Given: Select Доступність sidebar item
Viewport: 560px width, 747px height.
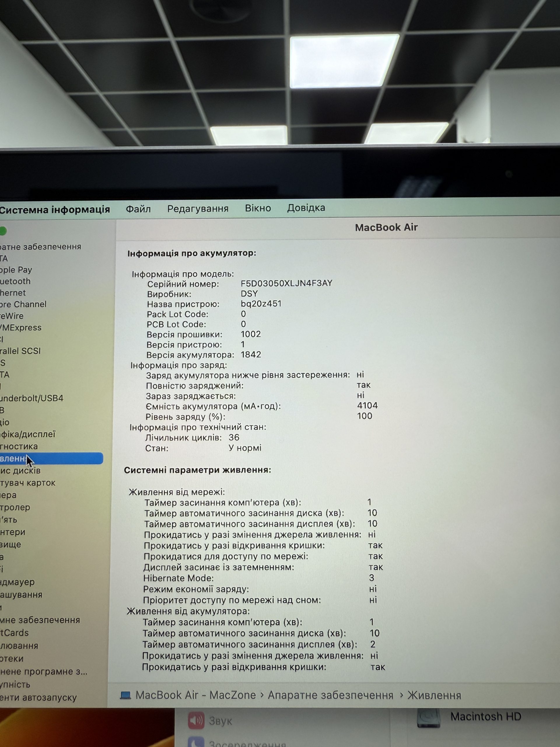Looking at the screenshot, I should (15, 685).
